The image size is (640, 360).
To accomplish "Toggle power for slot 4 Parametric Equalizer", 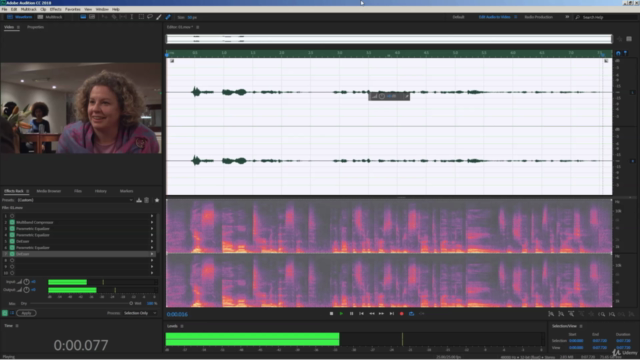I will (12, 235).
